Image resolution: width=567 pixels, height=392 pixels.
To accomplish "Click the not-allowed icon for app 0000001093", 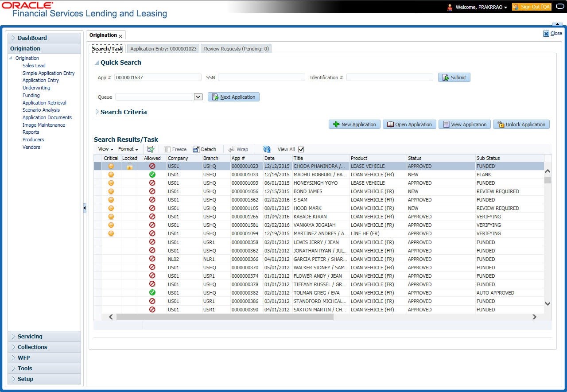I will [152, 183].
